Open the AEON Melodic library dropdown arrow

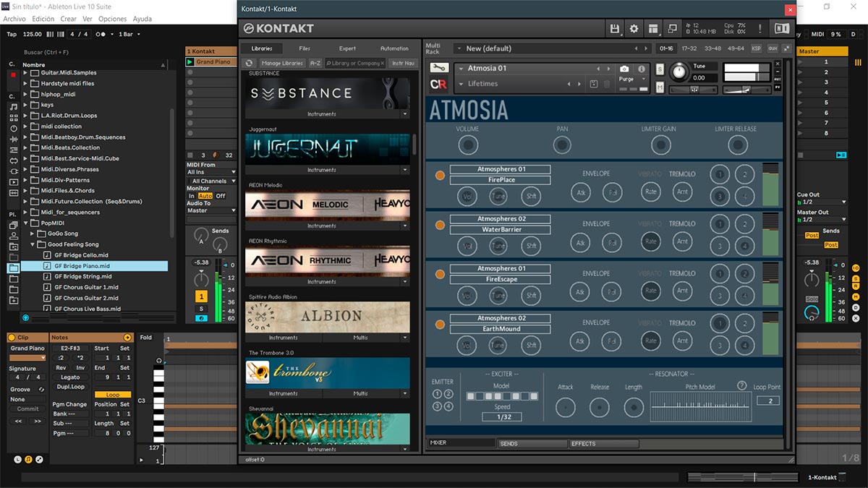(405, 226)
